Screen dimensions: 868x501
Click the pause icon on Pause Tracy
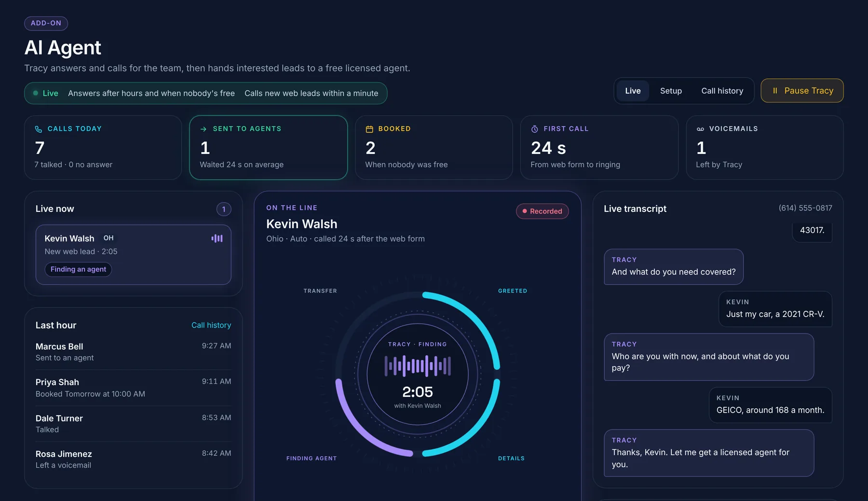tap(775, 91)
